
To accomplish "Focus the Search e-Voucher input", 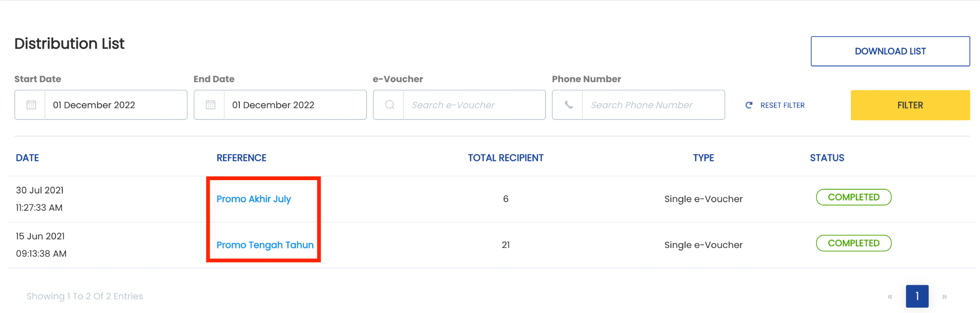I will [474, 105].
